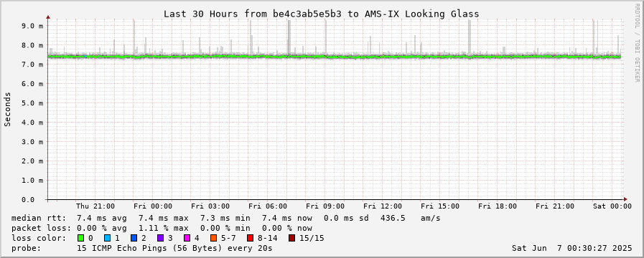The image size is (644, 258).
Task: Click the median rtt statistics line
Action: click(226, 218)
